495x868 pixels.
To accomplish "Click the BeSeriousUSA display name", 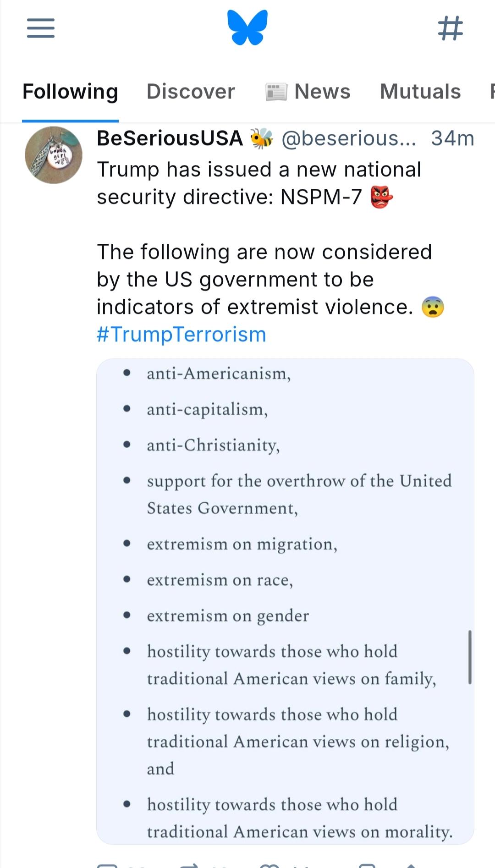I will click(170, 138).
